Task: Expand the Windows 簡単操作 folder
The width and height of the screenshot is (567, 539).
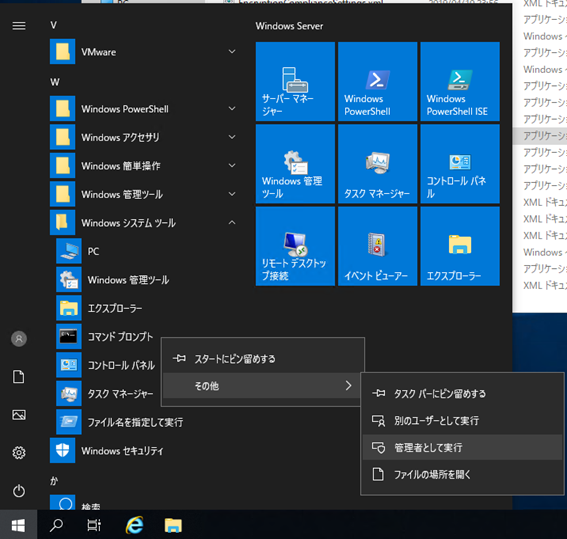Action: pyautogui.click(x=145, y=166)
